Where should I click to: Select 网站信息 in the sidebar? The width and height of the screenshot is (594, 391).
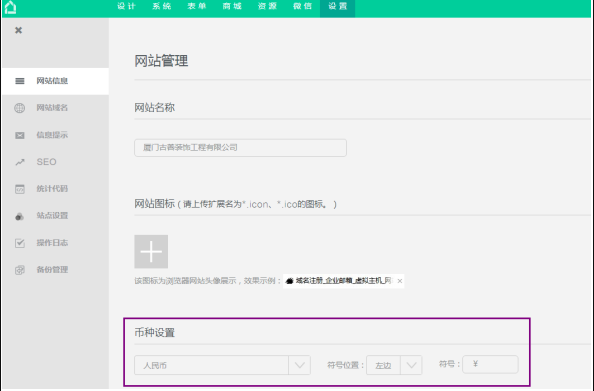pyautogui.click(x=55, y=81)
